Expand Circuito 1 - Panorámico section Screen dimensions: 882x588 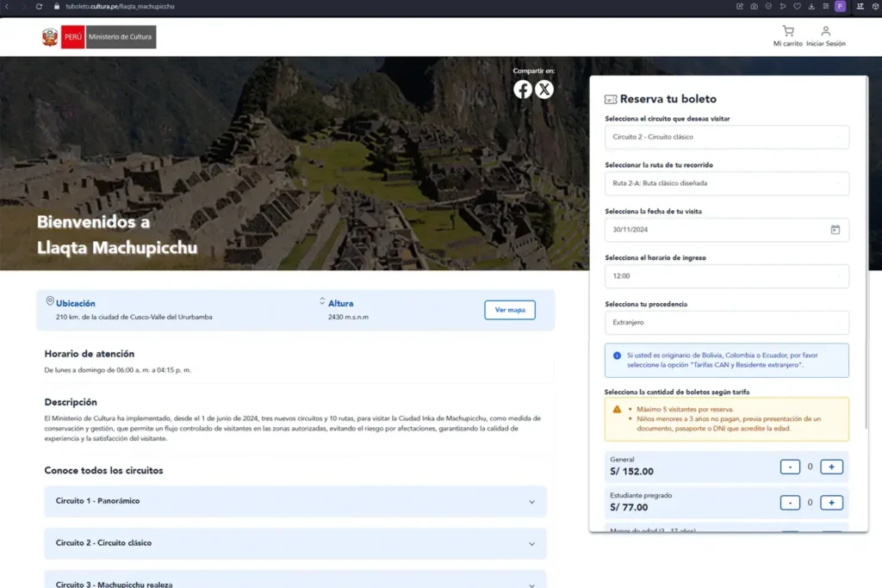tap(295, 501)
